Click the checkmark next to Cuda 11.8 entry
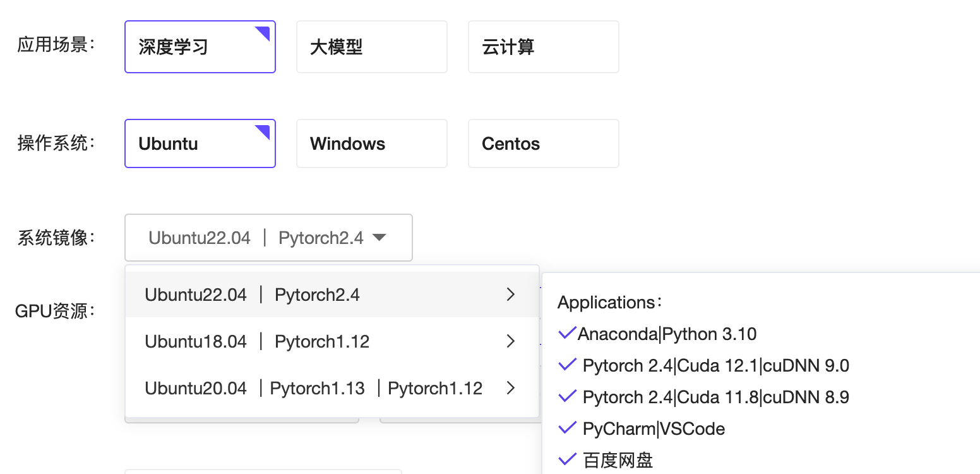 point(567,396)
